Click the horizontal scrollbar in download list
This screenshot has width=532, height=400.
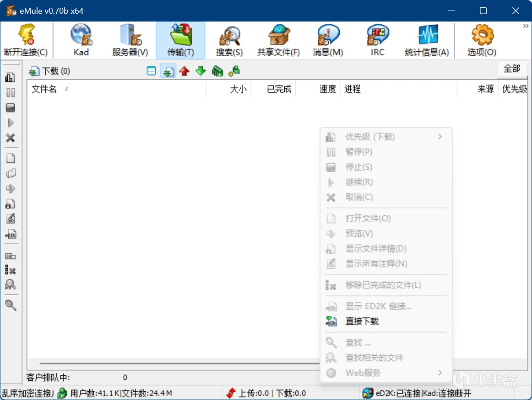click(x=179, y=363)
